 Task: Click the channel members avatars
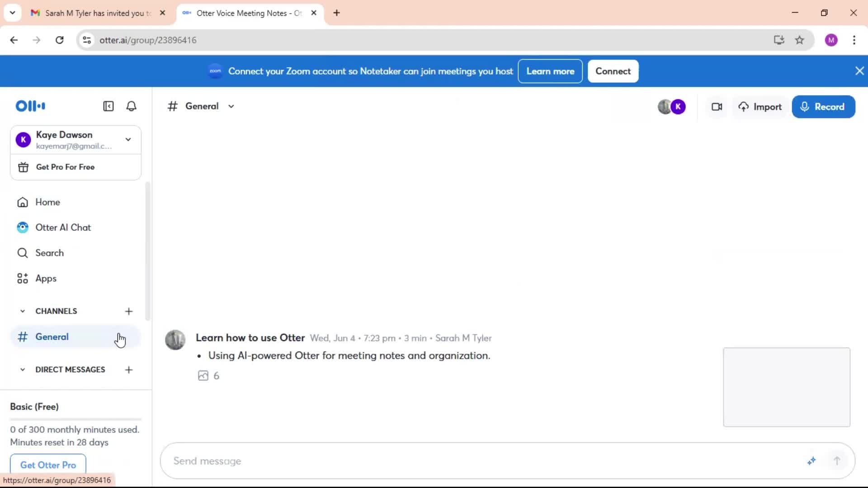[672, 107]
